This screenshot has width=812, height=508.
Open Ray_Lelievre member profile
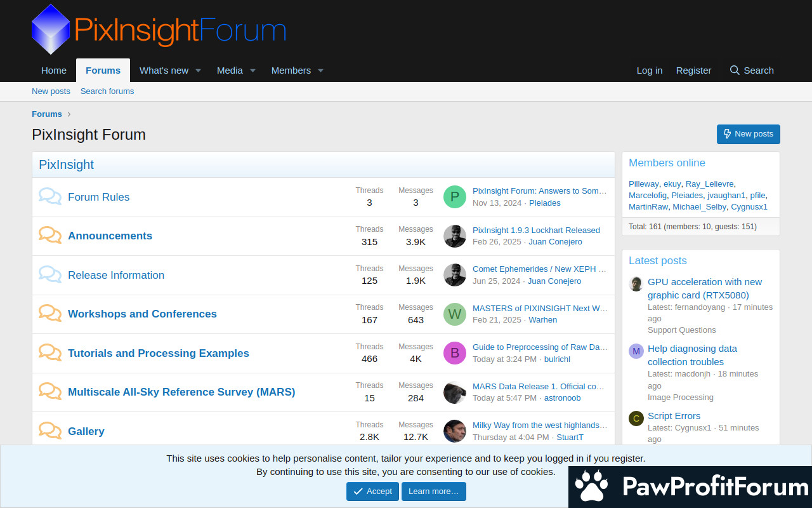coord(709,184)
